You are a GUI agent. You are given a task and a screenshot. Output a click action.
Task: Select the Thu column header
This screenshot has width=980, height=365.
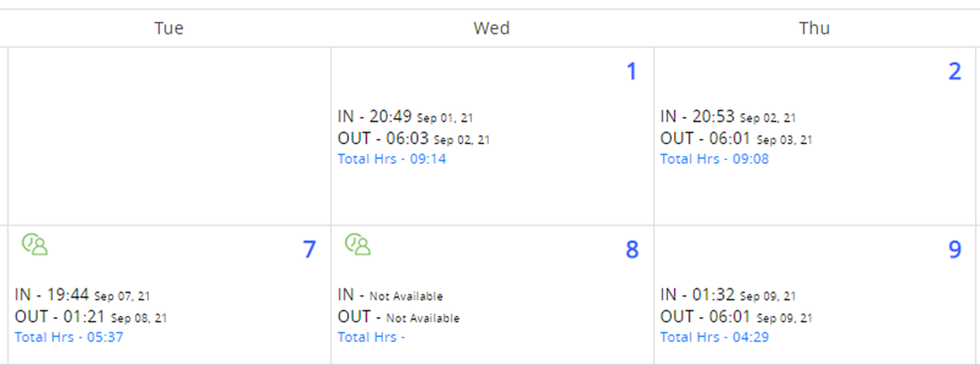click(814, 28)
